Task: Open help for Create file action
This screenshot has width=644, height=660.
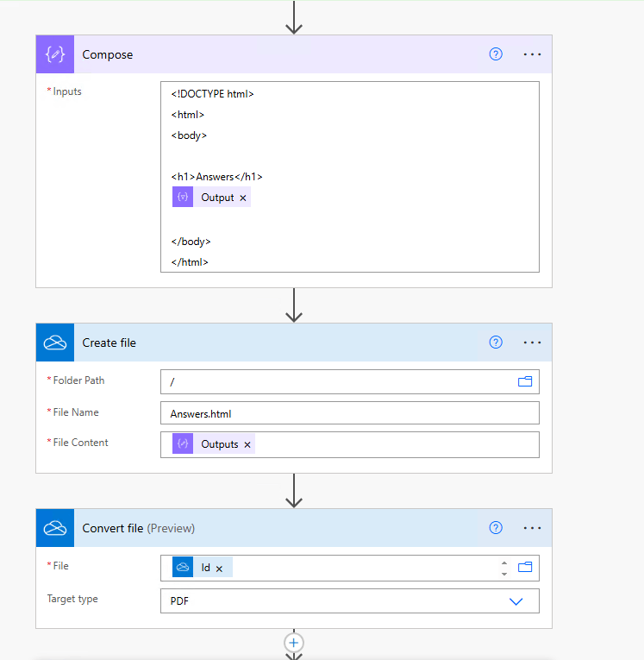Action: (x=496, y=343)
